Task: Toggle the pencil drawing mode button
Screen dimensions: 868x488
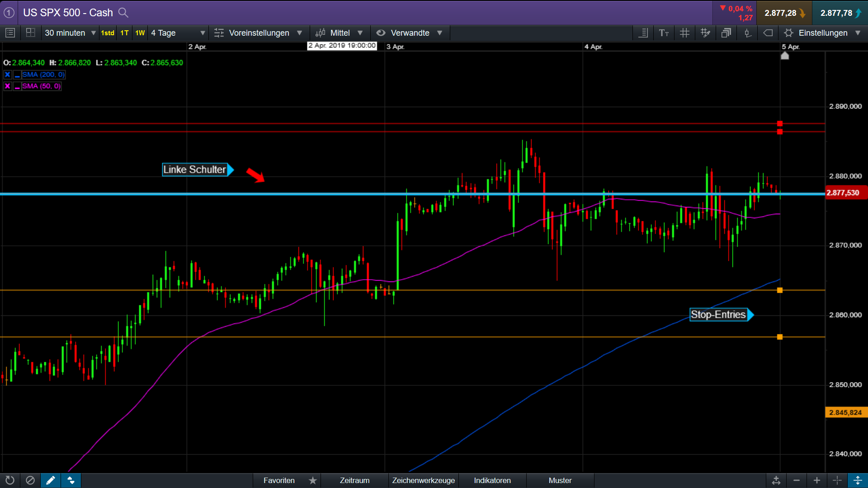Action: (x=50, y=480)
